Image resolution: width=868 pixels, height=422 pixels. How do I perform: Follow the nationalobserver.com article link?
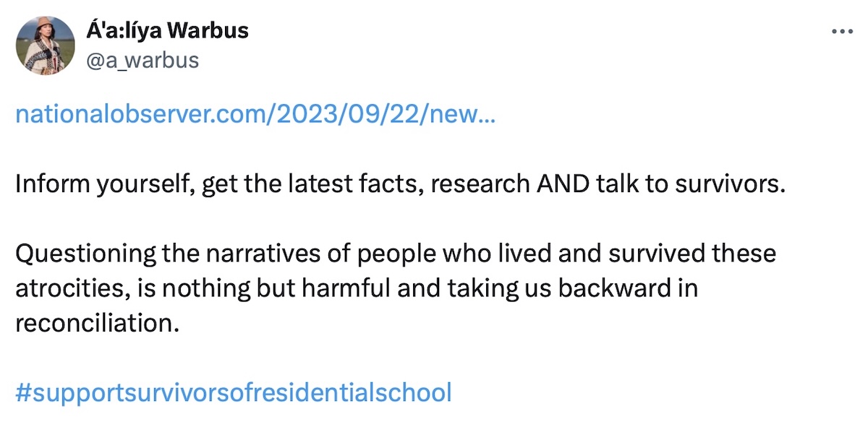255,115
